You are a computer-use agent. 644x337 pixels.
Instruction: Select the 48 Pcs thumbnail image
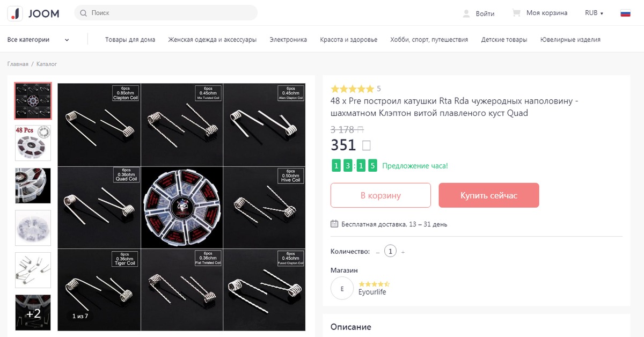(33, 143)
